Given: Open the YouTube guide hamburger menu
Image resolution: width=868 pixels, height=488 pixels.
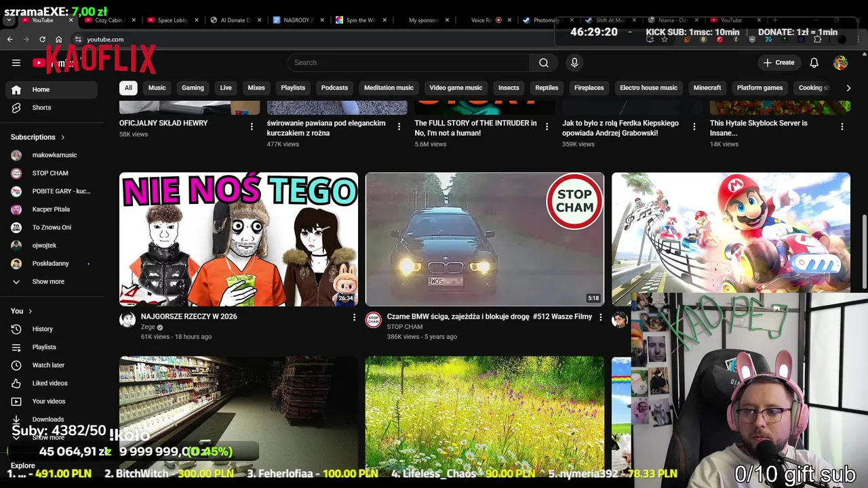Looking at the screenshot, I should (16, 62).
